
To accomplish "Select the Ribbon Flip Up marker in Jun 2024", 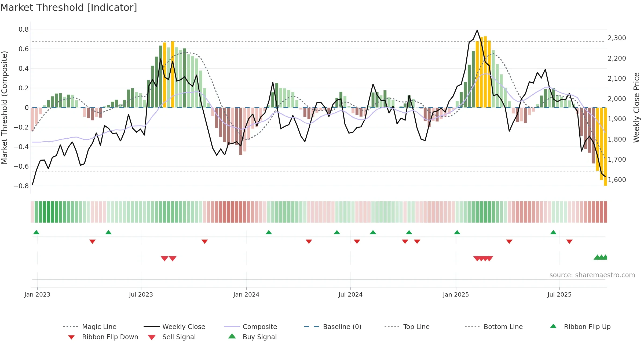I will tap(337, 232).
